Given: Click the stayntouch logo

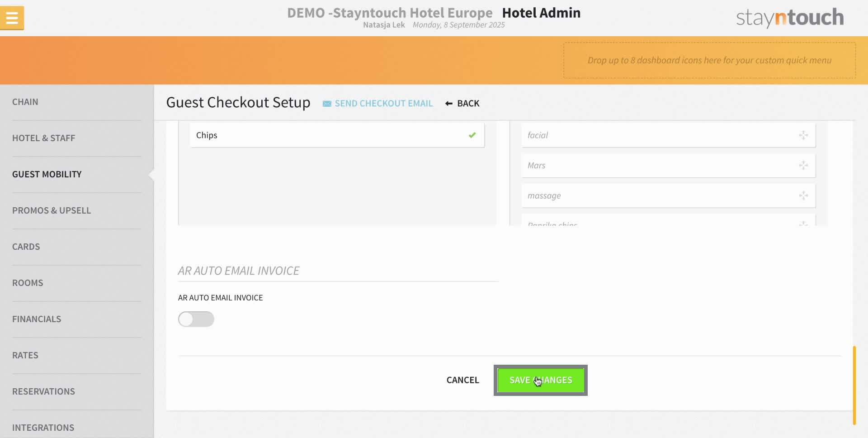Looking at the screenshot, I should [x=789, y=18].
